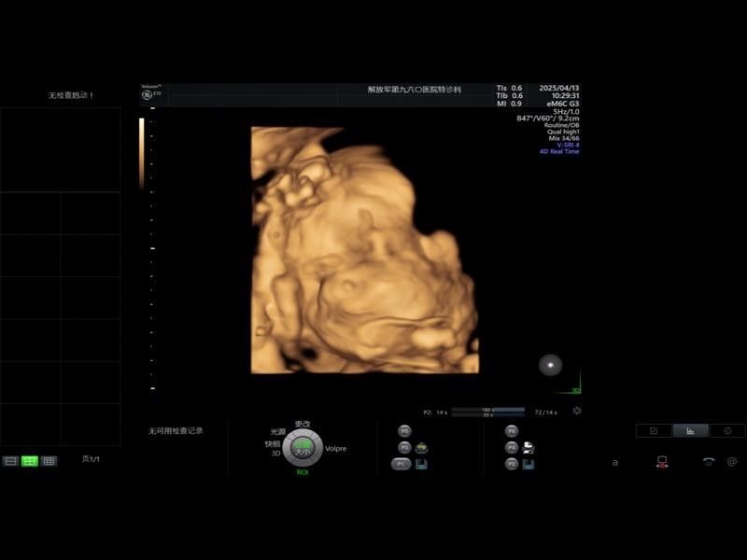The width and height of the screenshot is (747, 560).
Task: Select ROI on the trackball wheel
Action: [x=303, y=472]
